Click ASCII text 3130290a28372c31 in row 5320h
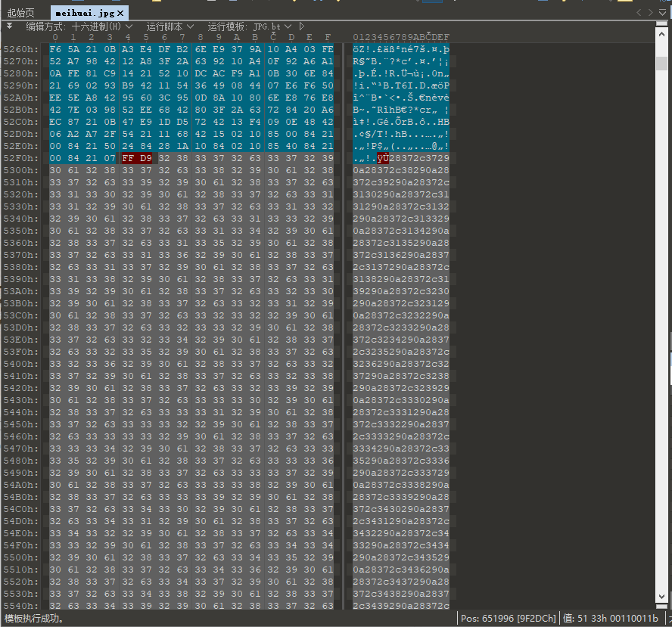 (401, 194)
